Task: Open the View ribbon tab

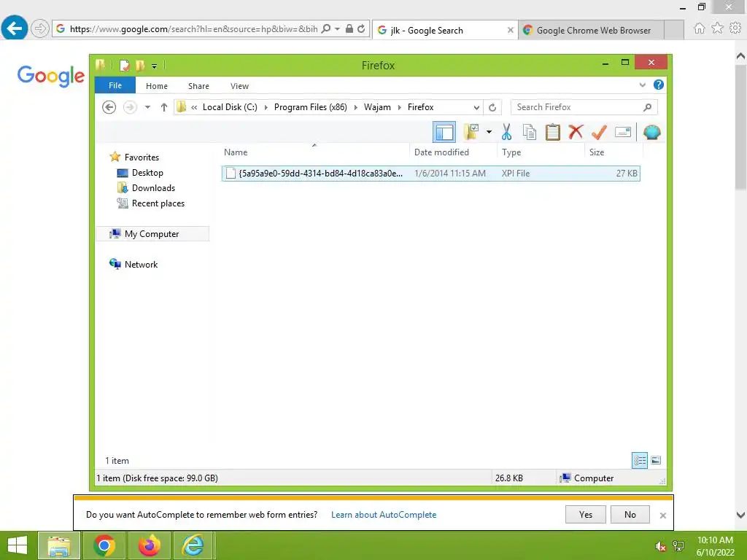Action: click(239, 86)
